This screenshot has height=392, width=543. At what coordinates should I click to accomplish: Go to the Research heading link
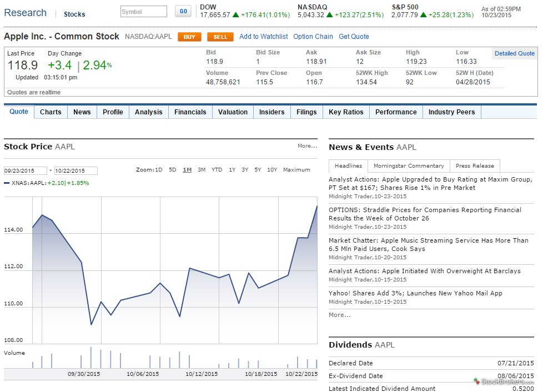(x=26, y=13)
